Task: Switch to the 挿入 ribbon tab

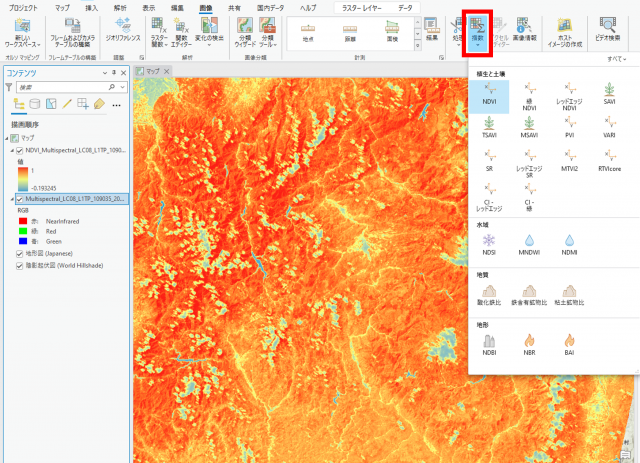Action: pos(91,8)
